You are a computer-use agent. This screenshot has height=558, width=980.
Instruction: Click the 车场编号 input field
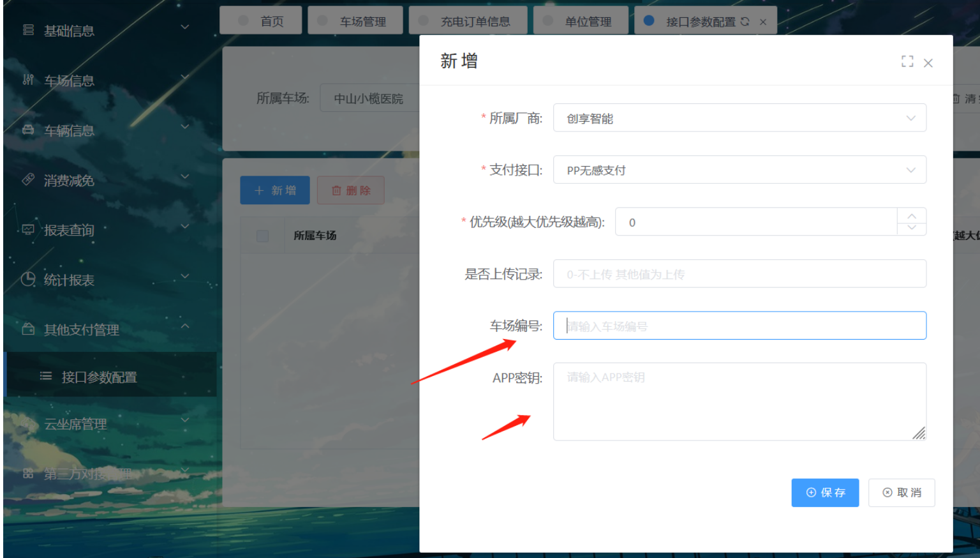tap(739, 326)
